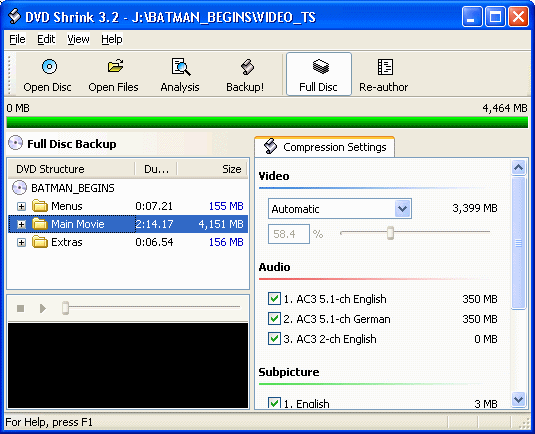Open the View menu
The height and width of the screenshot is (434, 535).
coord(78,39)
